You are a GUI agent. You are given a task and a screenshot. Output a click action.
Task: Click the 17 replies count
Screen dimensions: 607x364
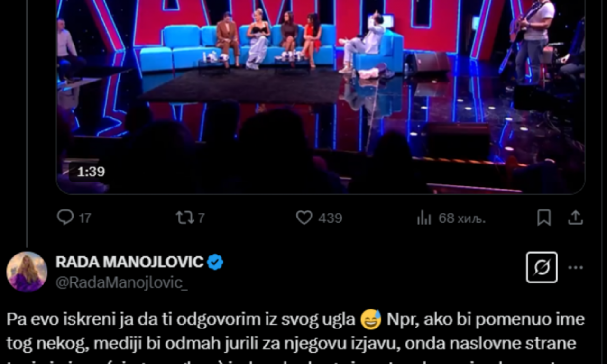click(85, 218)
